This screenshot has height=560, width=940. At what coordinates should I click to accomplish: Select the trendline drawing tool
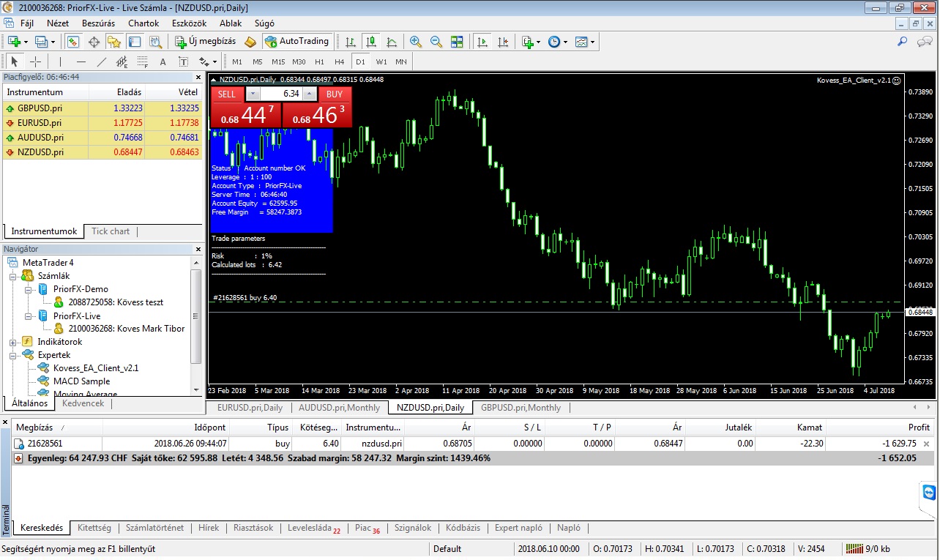102,61
